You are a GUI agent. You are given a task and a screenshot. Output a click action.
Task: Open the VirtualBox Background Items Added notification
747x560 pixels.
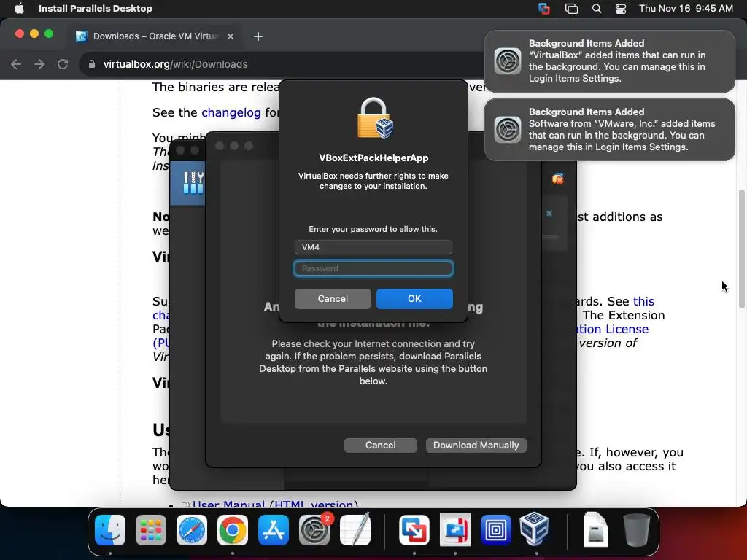(609, 61)
